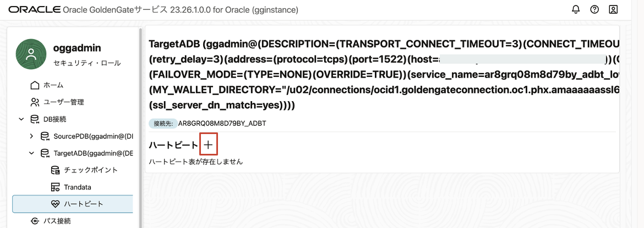644x228 pixels.
Task: Click the home icon in sidebar
Action: click(x=35, y=85)
